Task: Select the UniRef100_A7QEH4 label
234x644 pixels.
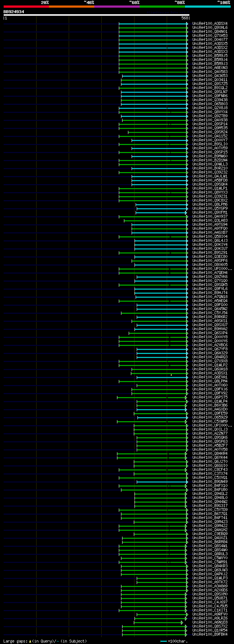Action: 210,273
